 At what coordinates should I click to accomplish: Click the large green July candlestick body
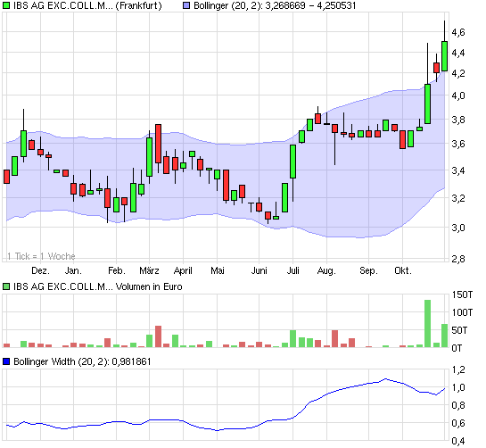tap(292, 162)
